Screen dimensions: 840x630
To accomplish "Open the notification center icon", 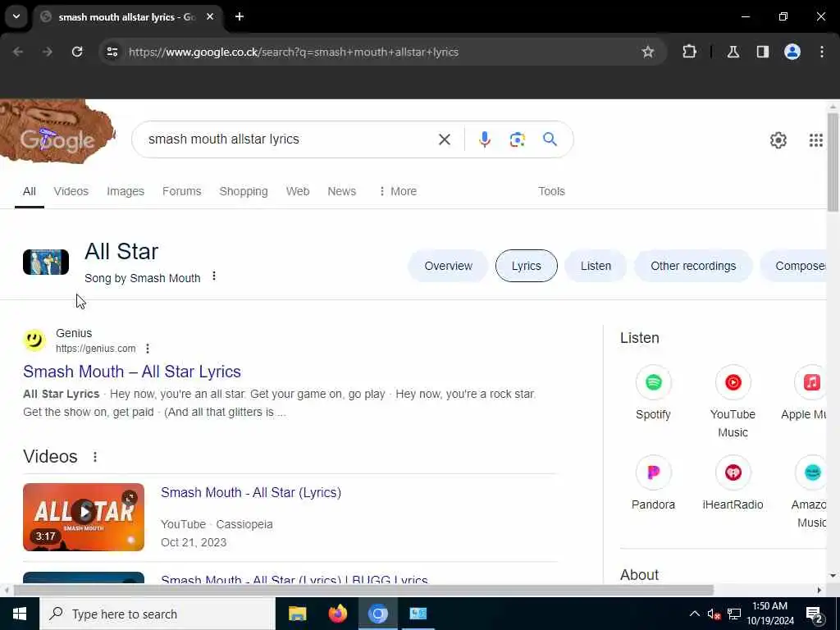I will (x=815, y=614).
